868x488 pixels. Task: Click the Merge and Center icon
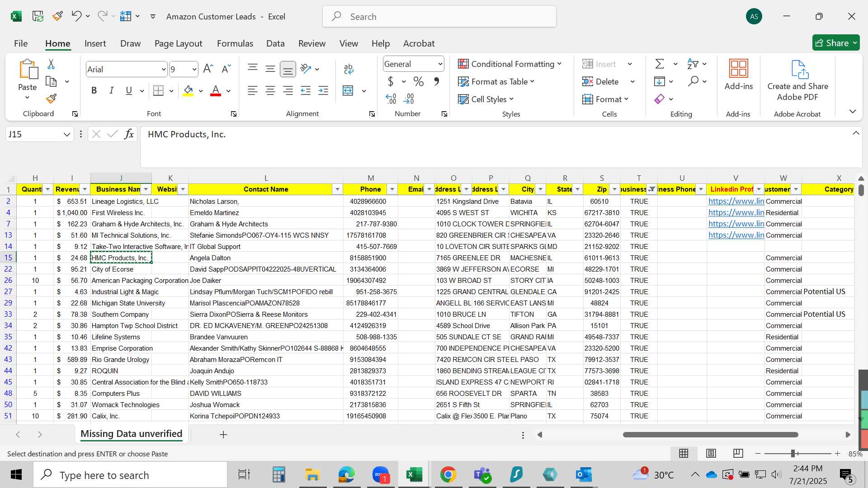(x=348, y=90)
